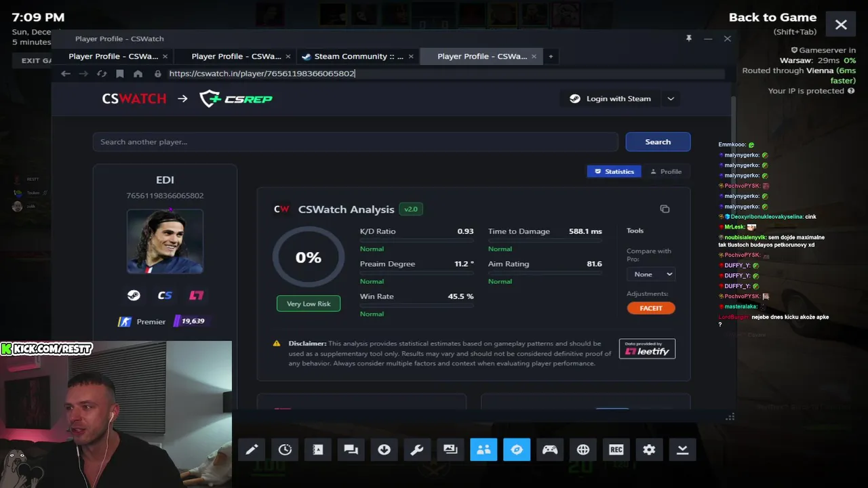Close the Steam Community tab
The image size is (868, 488).
(x=411, y=56)
